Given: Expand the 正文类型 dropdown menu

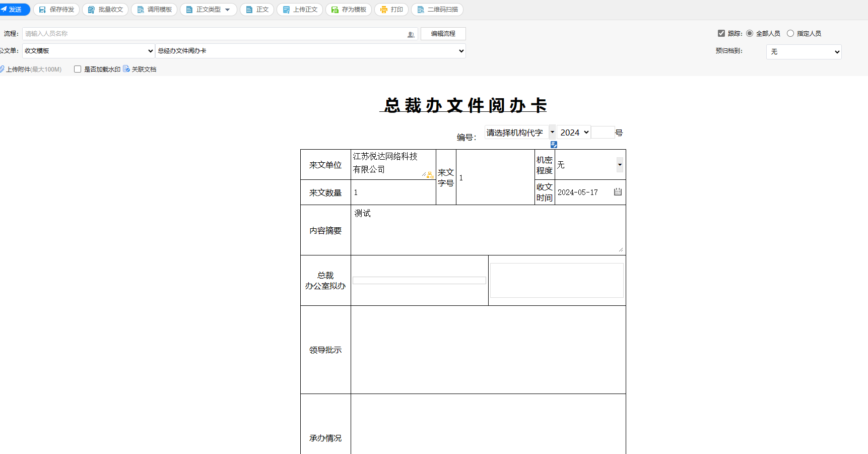Looking at the screenshot, I should [208, 10].
